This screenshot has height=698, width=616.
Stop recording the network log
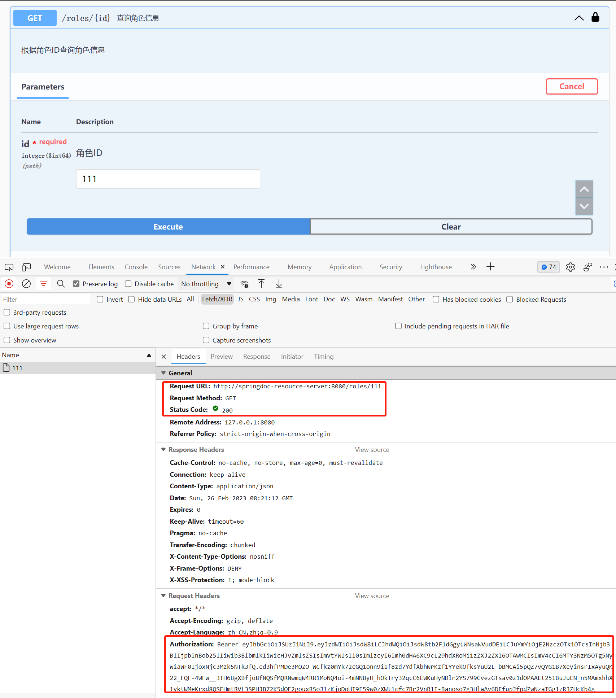pyautogui.click(x=9, y=284)
